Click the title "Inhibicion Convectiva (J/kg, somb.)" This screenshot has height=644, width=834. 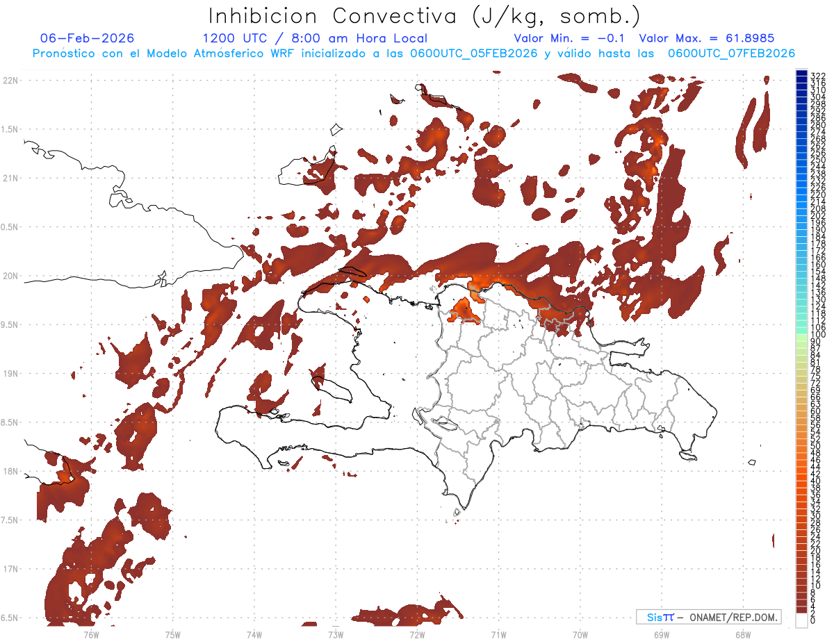(425, 15)
